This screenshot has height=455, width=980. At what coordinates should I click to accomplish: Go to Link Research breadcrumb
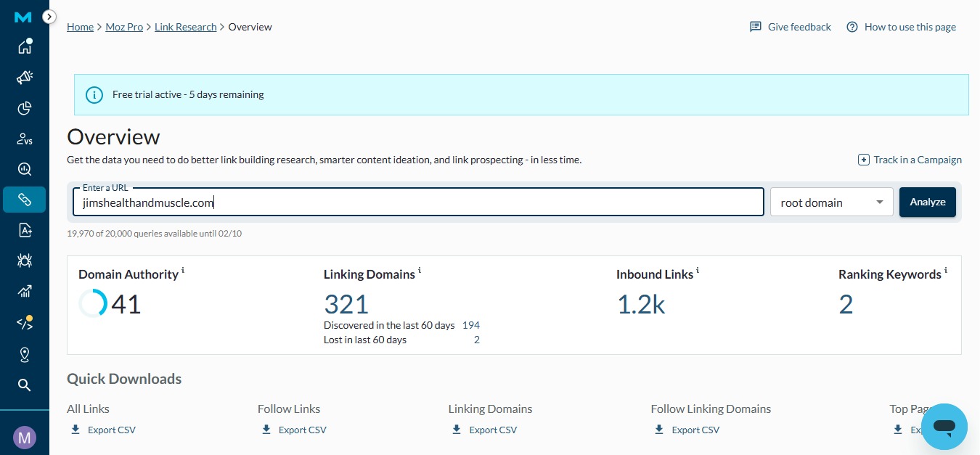[x=185, y=27]
